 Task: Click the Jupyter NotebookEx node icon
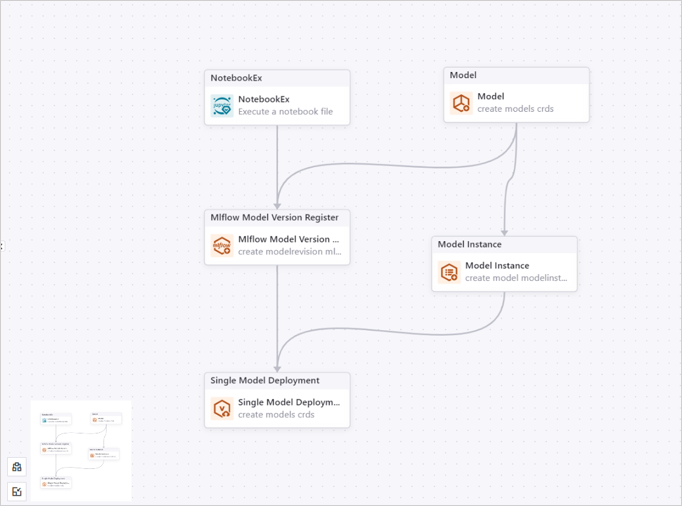click(222, 105)
